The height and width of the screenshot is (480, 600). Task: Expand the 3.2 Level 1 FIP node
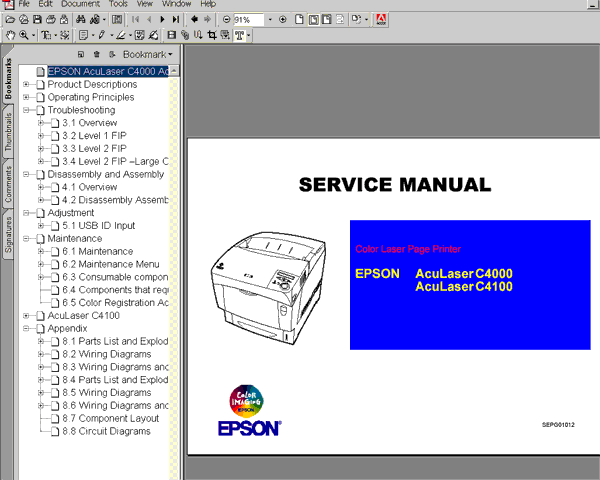point(41,136)
